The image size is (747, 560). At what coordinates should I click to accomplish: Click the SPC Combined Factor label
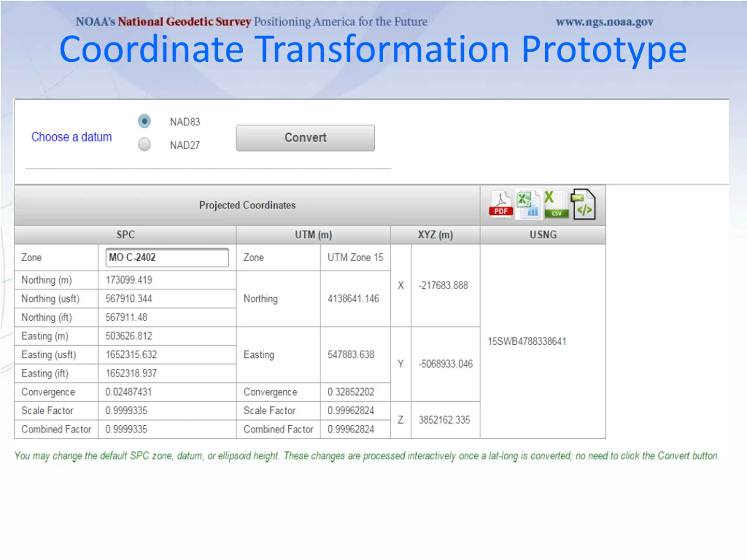[x=56, y=429]
